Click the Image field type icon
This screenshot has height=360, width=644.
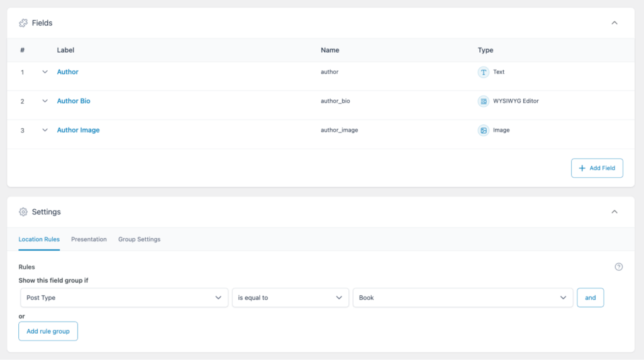point(483,131)
